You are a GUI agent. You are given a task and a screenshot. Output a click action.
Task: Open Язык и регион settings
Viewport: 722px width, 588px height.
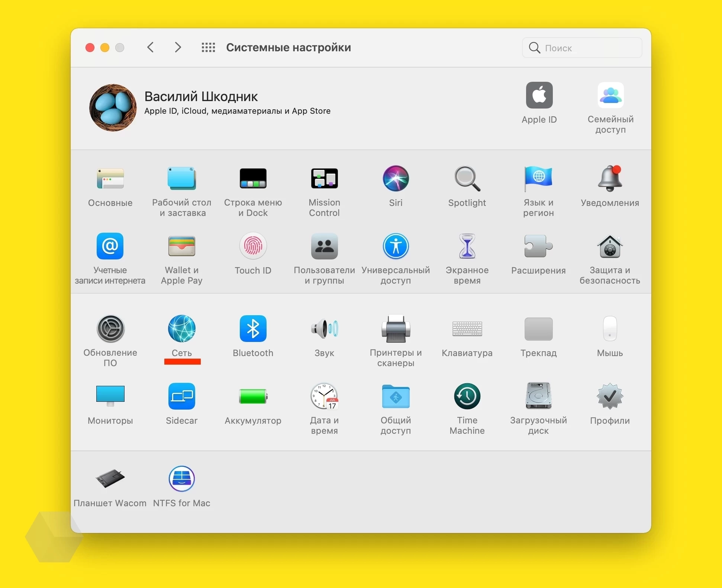(538, 179)
